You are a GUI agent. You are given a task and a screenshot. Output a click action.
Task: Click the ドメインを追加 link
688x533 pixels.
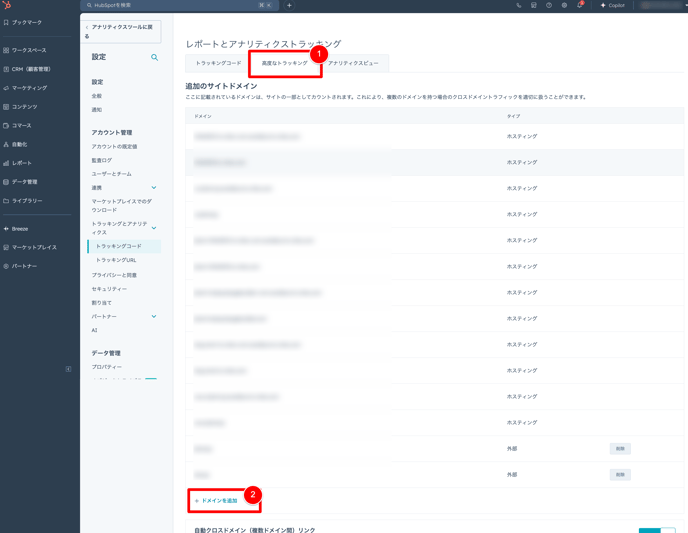point(218,500)
